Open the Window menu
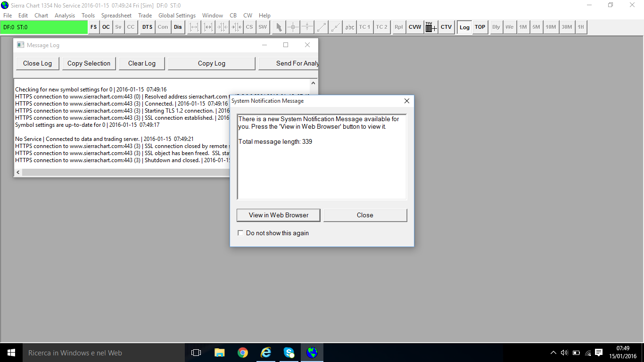Screen dimensions: 644x362 click(x=213, y=16)
